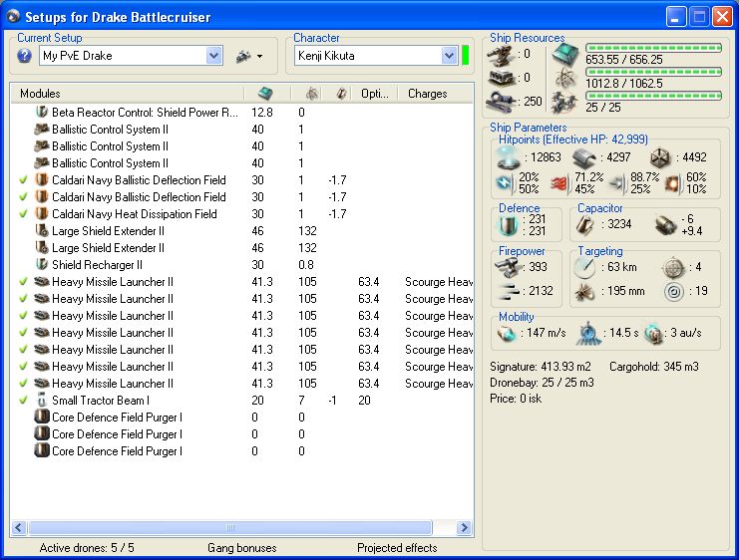This screenshot has height=560, width=739.
Task: Expand the ship icon dropdown arrow
Action: [260, 57]
